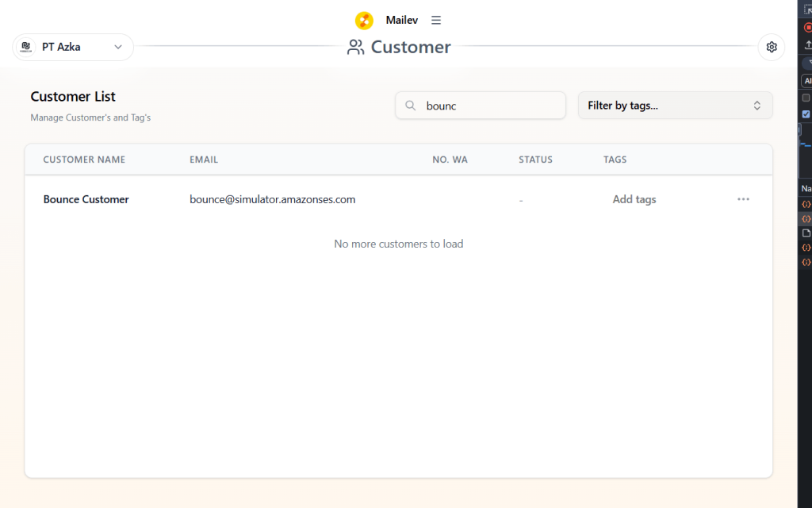The height and width of the screenshot is (508, 812).
Task: Click Add tags for Bounce Customer
Action: pos(634,199)
